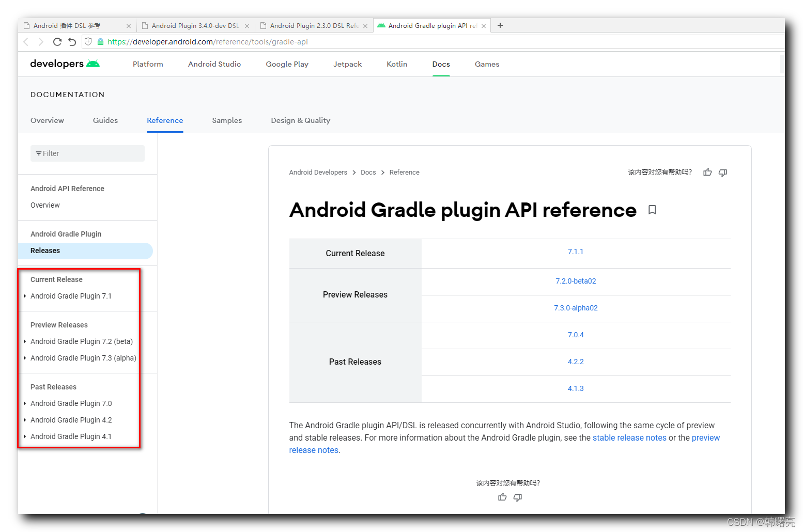
Task: Close the Android 插件 DSL 参考 tab
Action: point(129,26)
